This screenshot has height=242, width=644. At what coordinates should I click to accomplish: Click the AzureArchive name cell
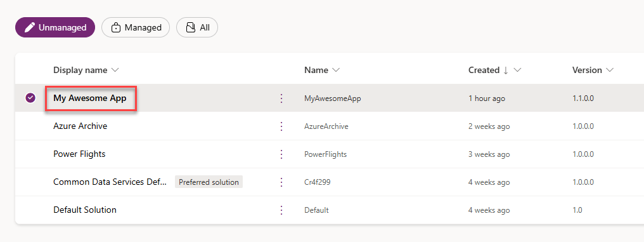pos(326,126)
